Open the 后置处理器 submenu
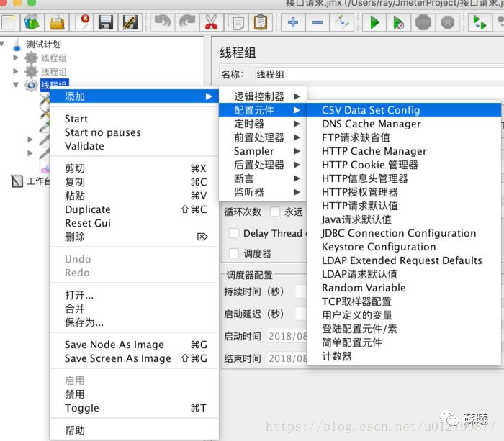The width and height of the screenshot is (504, 441). pos(263,165)
